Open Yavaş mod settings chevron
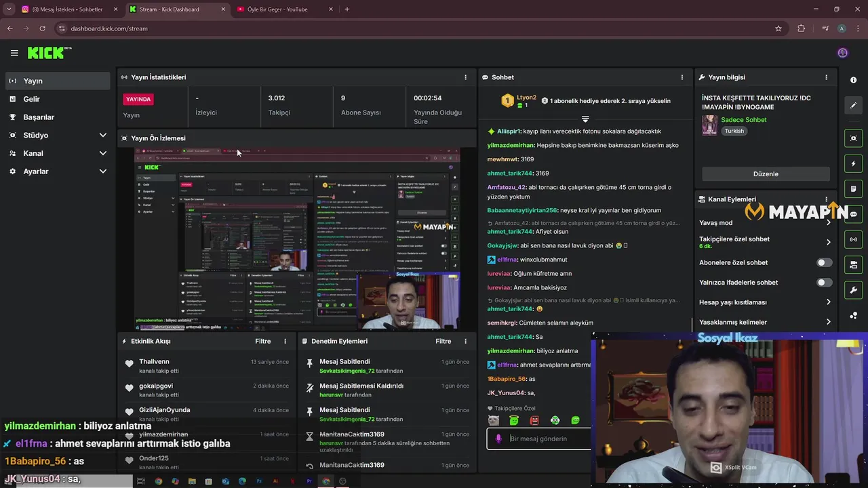 tap(829, 223)
